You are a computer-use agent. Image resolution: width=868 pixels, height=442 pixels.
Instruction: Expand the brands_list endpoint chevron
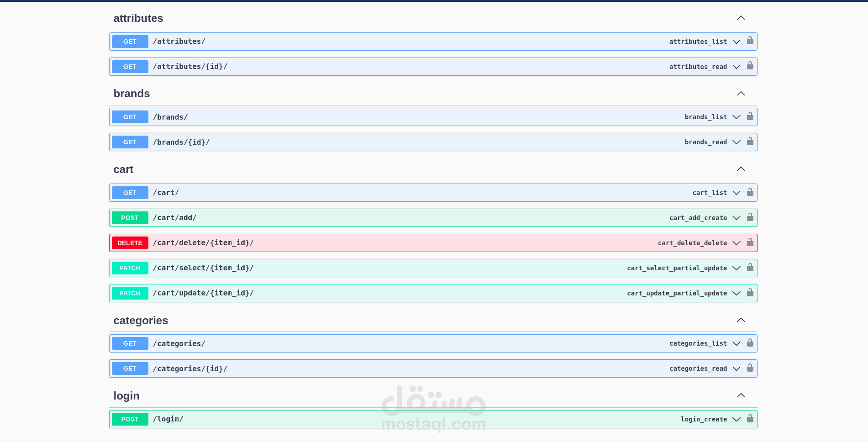point(736,117)
